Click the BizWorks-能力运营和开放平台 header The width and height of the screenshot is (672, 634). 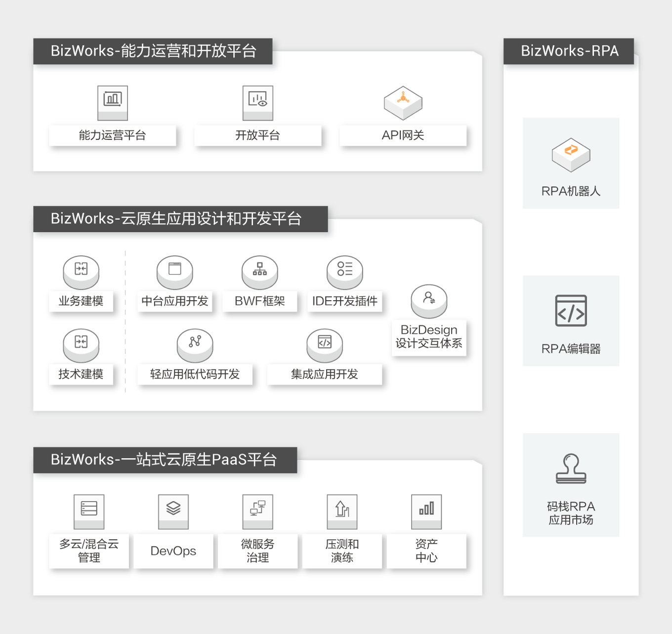pos(153,51)
